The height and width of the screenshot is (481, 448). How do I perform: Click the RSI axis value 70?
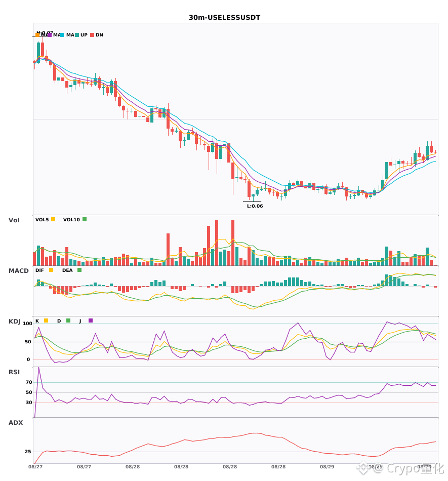29,382
